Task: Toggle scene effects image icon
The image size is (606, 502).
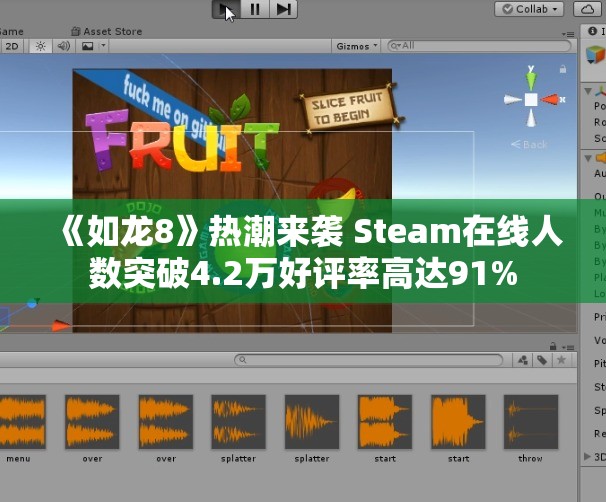Action: pos(88,46)
